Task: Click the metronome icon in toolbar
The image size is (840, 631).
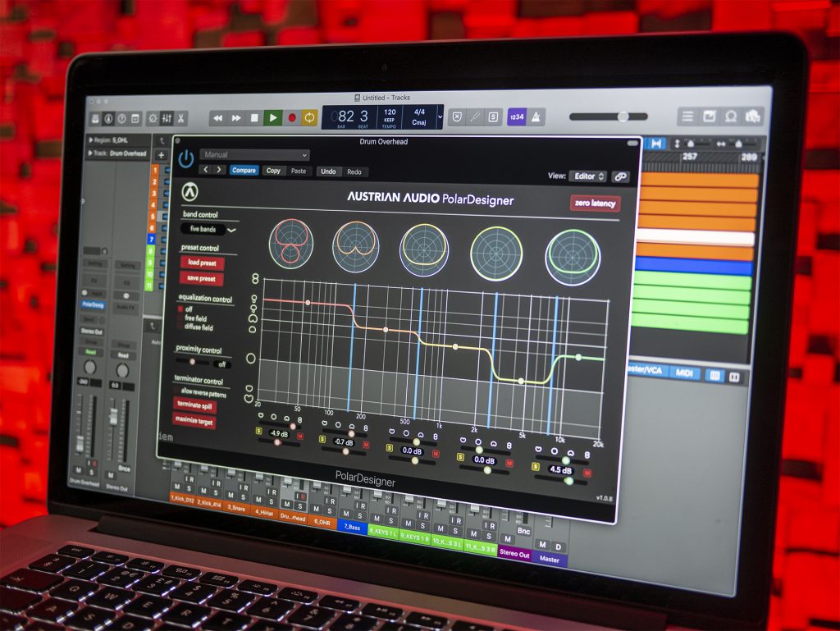Action: [536, 117]
